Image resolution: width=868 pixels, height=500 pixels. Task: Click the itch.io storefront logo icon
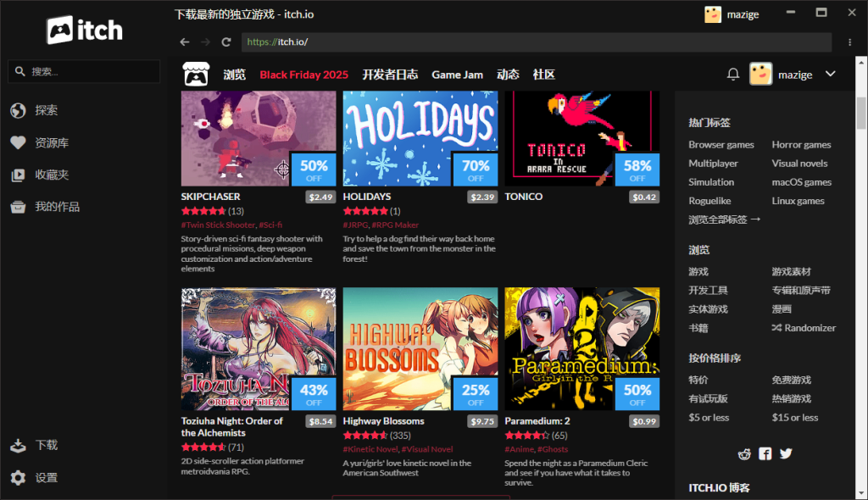click(x=196, y=75)
